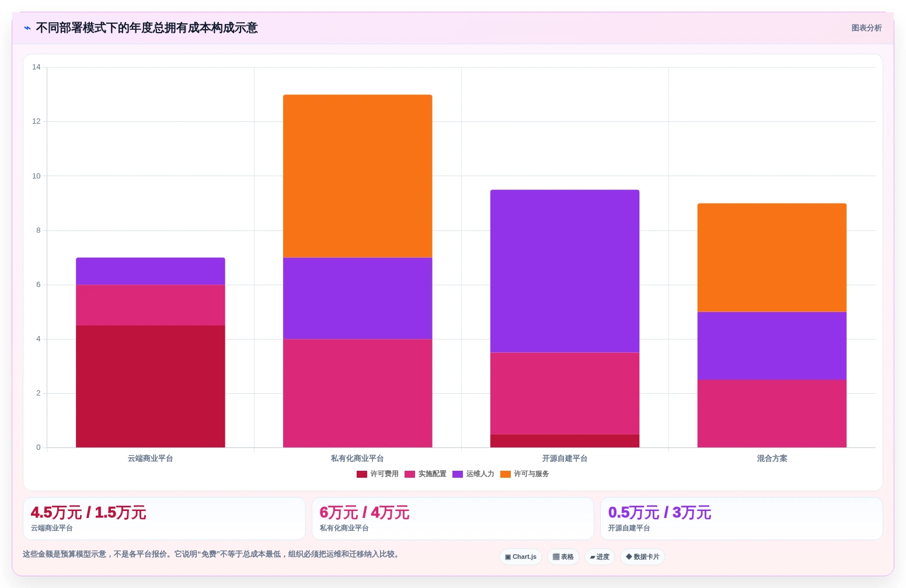The height and width of the screenshot is (588, 906).
Task: Click the 进度 tag chip
Action: pyautogui.click(x=600, y=557)
